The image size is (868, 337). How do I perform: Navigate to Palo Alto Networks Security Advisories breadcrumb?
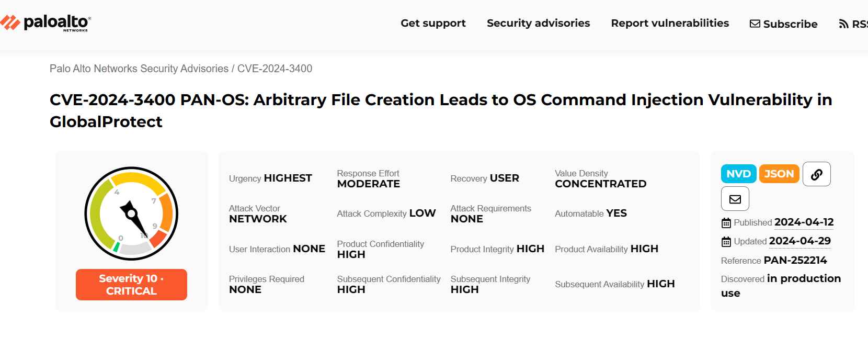coord(139,69)
